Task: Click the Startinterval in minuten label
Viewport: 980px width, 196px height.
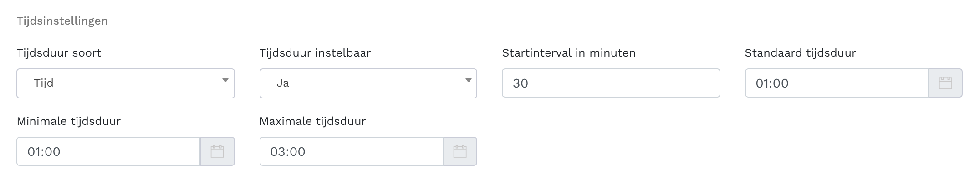Action: (569, 53)
